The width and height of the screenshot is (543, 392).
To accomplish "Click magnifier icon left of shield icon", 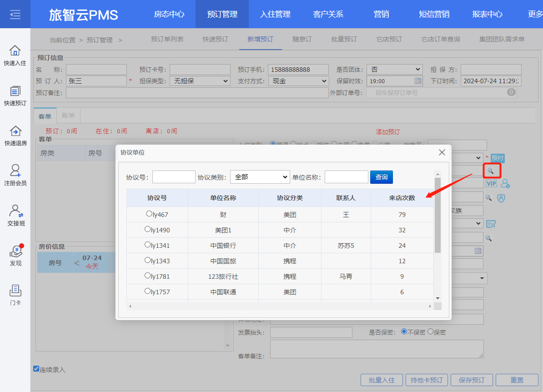I will coord(488,198).
